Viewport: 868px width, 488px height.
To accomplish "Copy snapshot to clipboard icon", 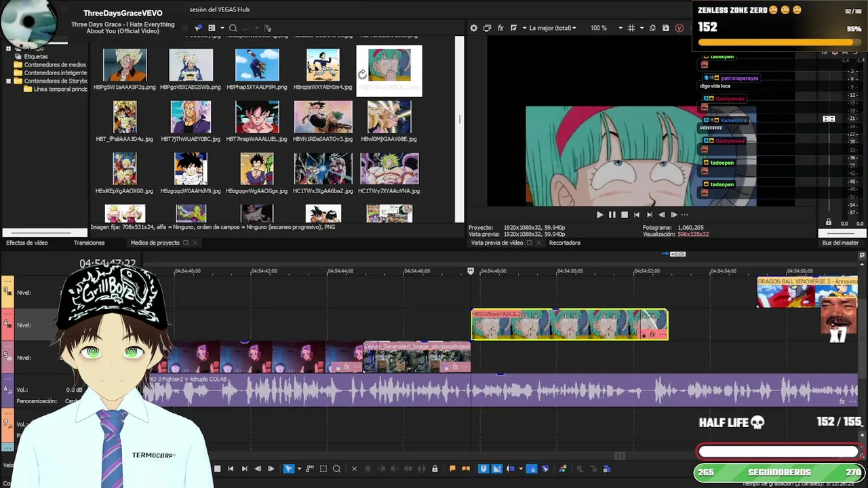I will click(x=652, y=28).
